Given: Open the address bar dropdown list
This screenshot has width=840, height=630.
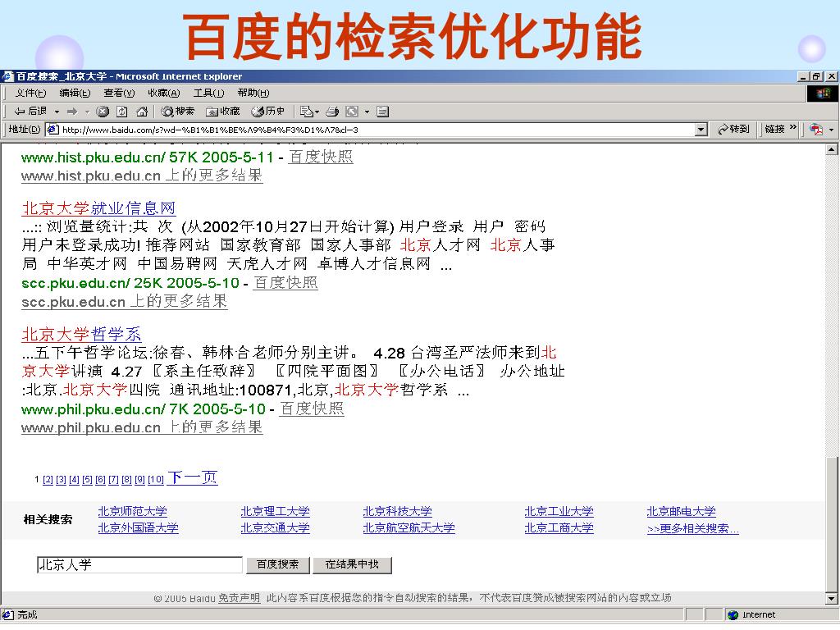Looking at the screenshot, I should (701, 130).
